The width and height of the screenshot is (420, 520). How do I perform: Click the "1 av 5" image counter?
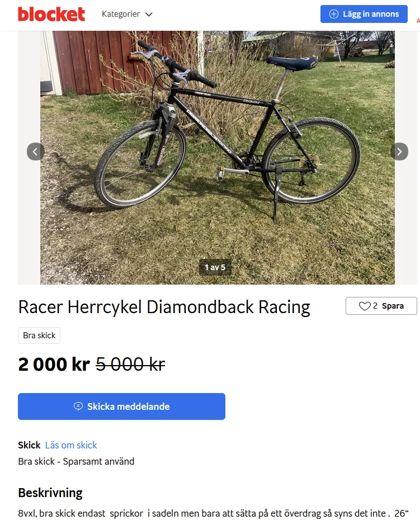[215, 267]
